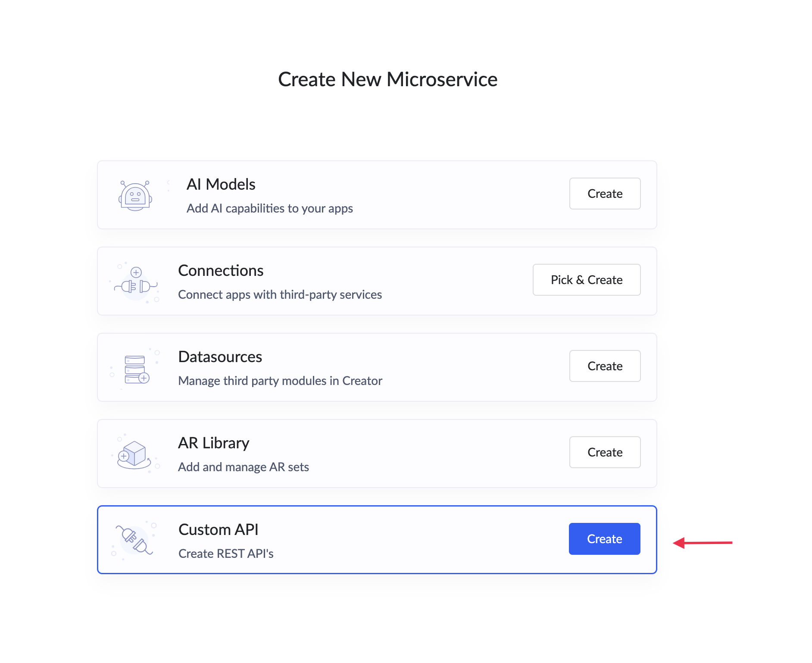Screen dimensions: 812x663
Task: Click 'Add and manage AR sets' description
Action: point(244,467)
